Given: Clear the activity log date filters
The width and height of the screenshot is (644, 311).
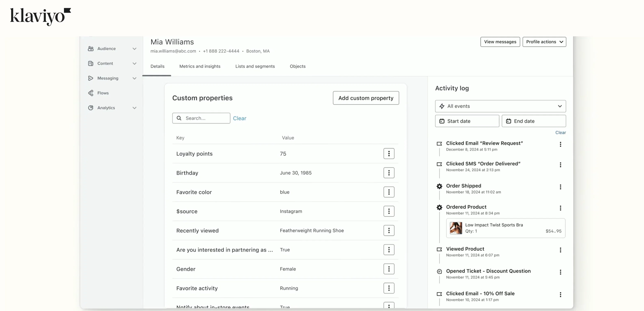Looking at the screenshot, I should (561, 133).
